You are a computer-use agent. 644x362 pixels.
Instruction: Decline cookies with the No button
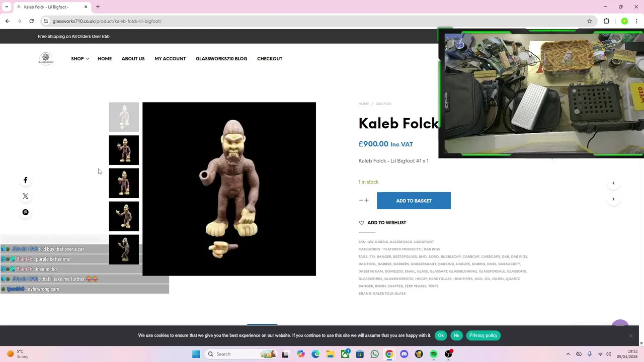pyautogui.click(x=456, y=335)
